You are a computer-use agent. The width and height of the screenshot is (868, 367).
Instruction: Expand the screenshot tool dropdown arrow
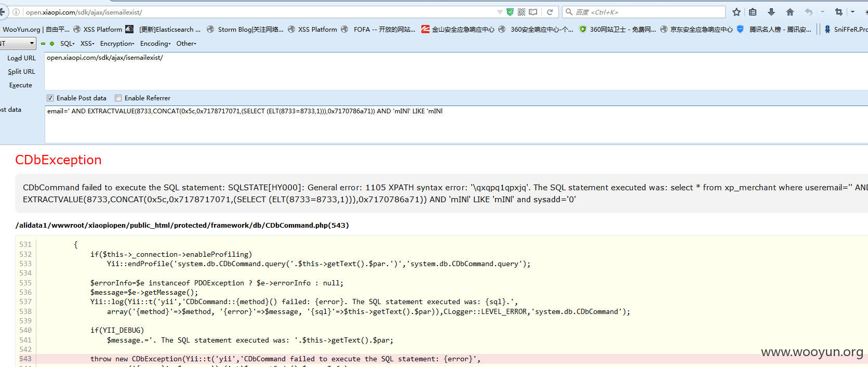[852, 11]
